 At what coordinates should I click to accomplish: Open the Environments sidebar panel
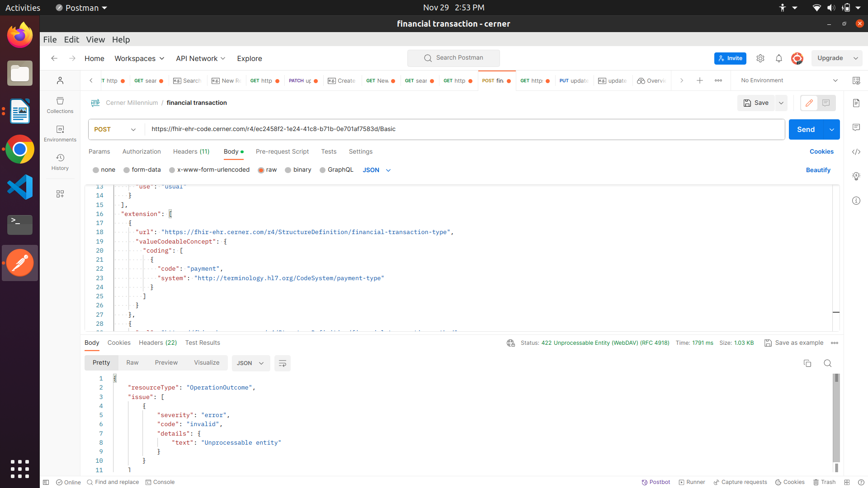pos(60,133)
